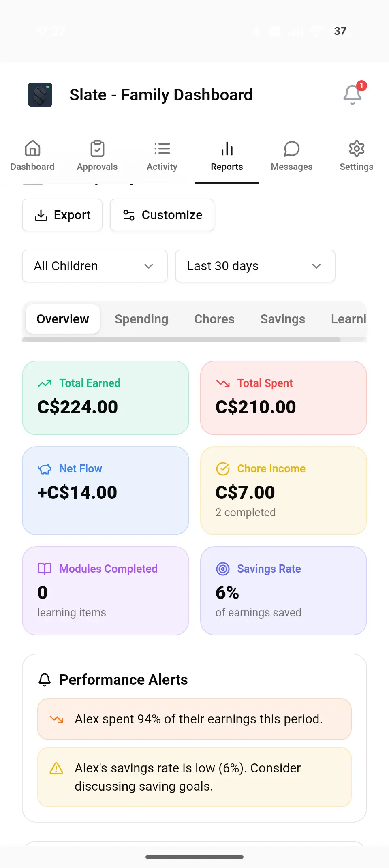Select the Savings tab
Viewport: 389px width, 868px height.
[x=282, y=319]
